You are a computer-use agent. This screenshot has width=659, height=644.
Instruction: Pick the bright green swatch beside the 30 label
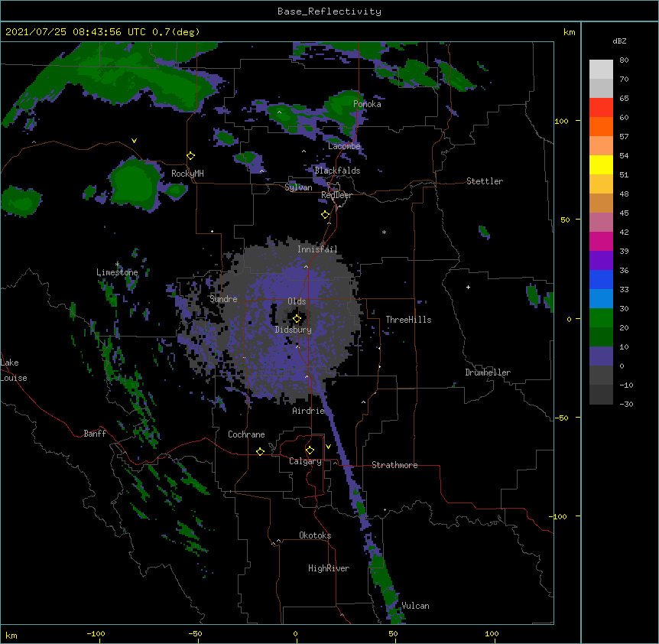tap(601, 318)
